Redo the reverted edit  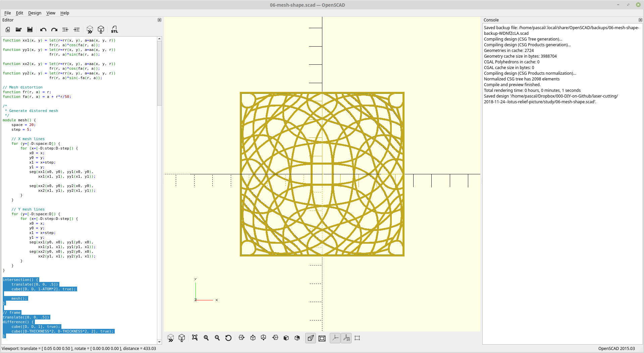[54, 30]
